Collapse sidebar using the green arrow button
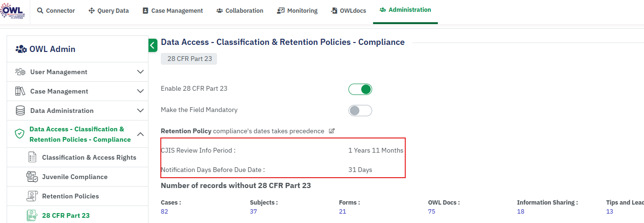The width and height of the screenshot is (644, 223). tap(152, 45)
